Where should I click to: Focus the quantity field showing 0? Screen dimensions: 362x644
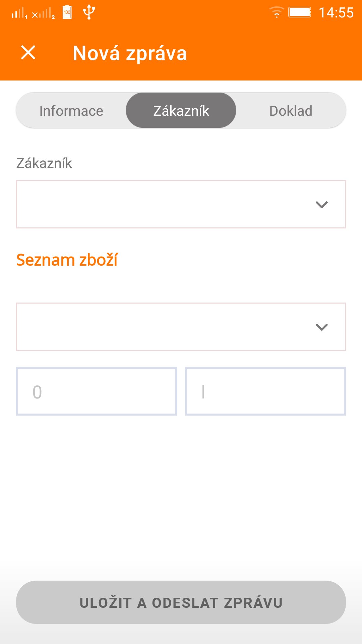[x=97, y=391]
